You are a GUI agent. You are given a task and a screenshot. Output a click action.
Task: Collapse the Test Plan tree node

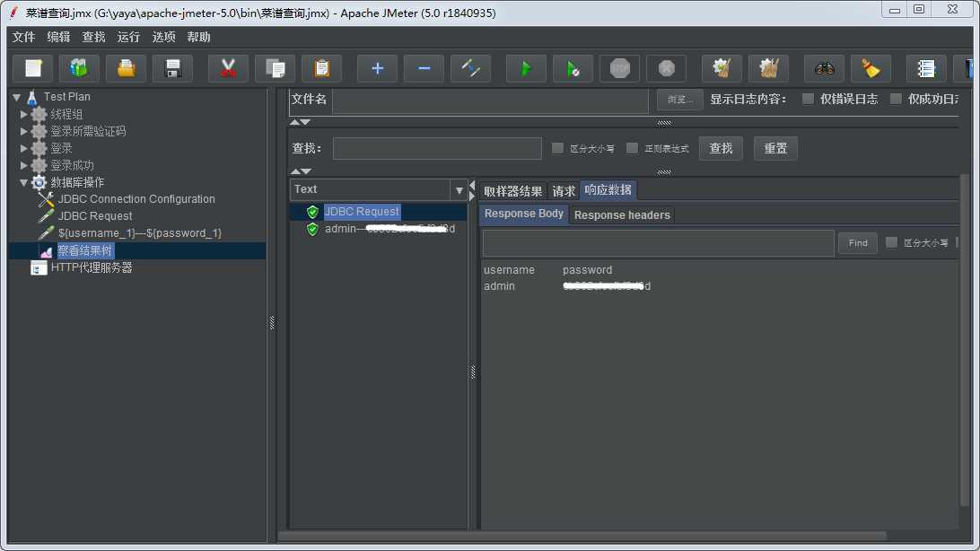point(17,97)
